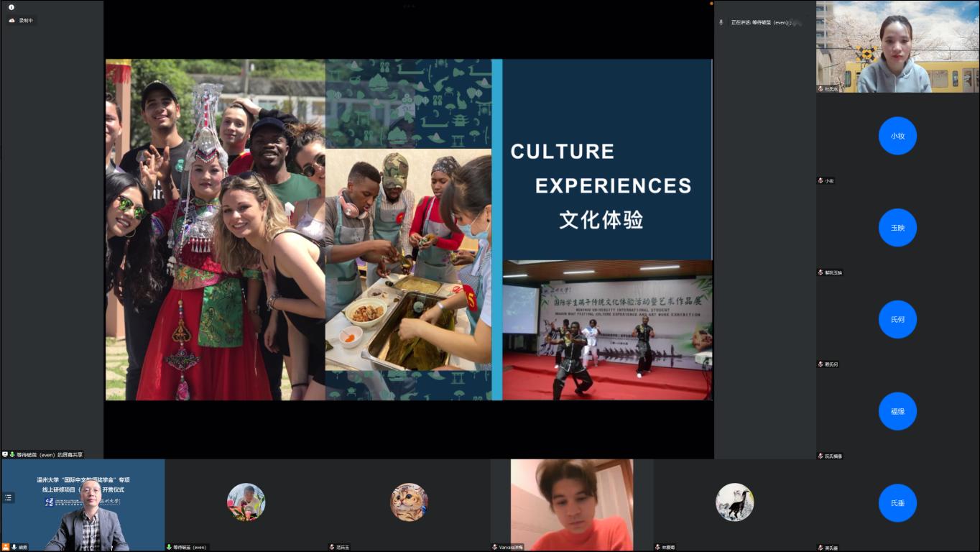Click mic icon next to Varvara's name
980x552 pixels.
(495, 547)
